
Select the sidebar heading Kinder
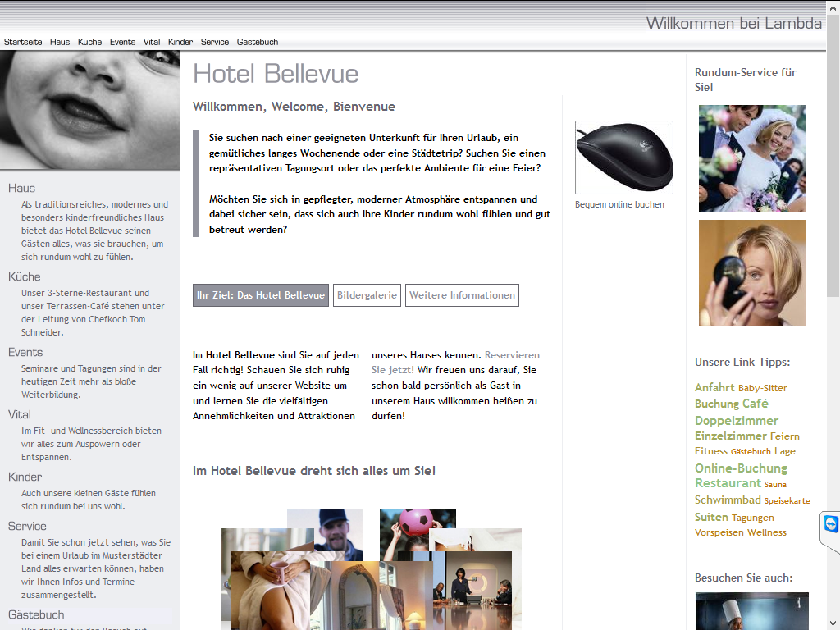25,477
